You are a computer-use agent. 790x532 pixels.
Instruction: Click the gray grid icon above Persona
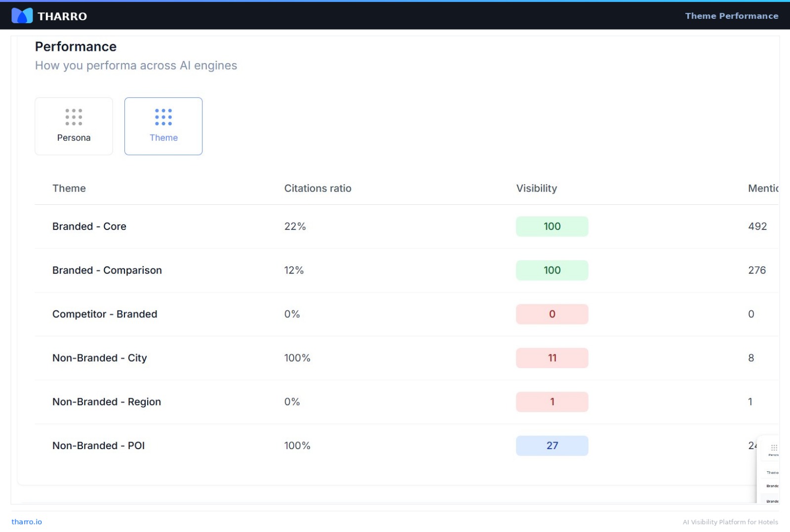pos(74,117)
